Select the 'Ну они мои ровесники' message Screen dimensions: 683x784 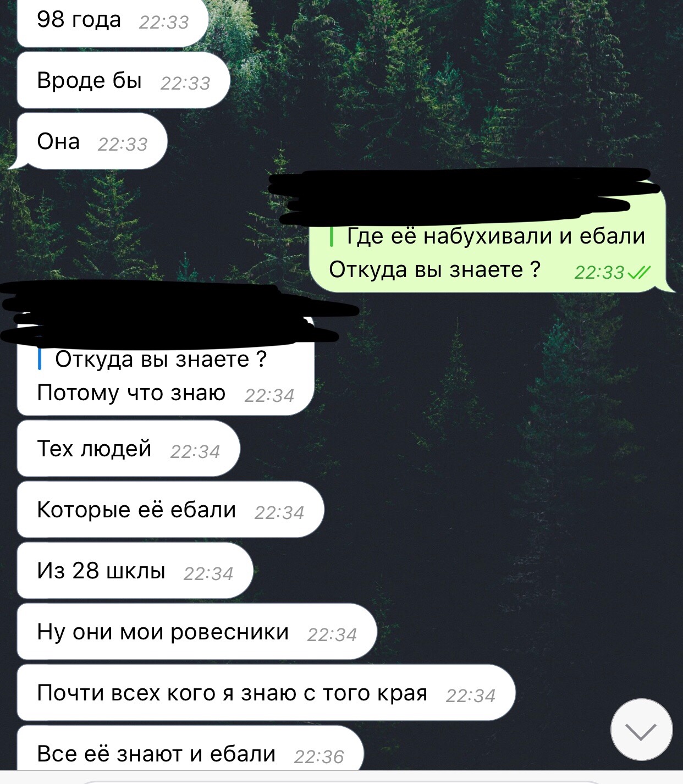pyautogui.click(x=197, y=632)
